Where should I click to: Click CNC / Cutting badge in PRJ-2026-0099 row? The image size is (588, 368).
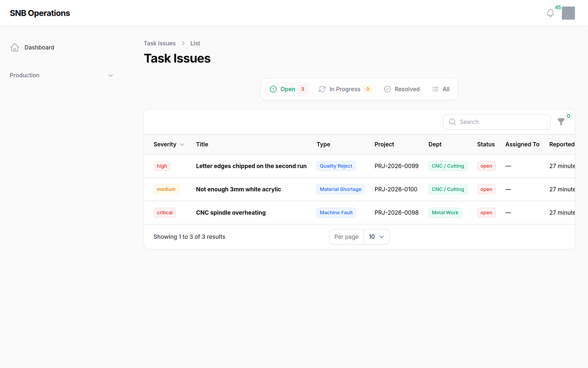click(448, 166)
